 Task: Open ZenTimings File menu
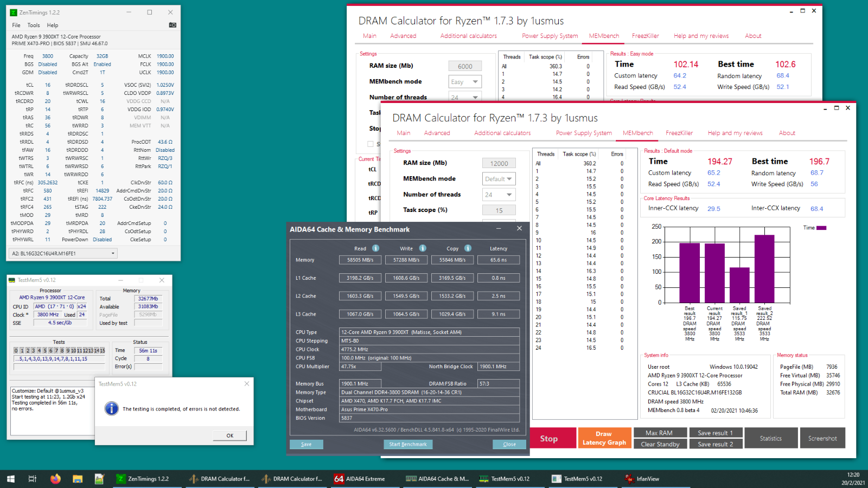pos(16,25)
